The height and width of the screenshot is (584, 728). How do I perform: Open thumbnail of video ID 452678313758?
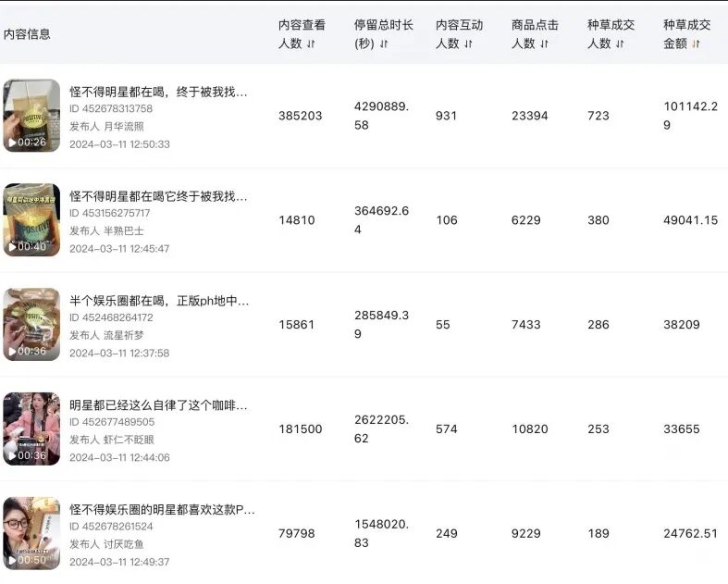pyautogui.click(x=31, y=116)
